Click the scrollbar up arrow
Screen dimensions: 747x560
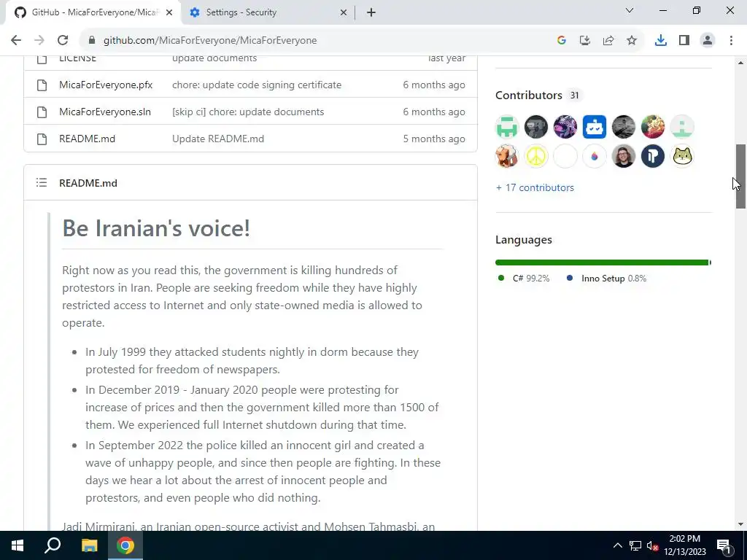click(x=740, y=63)
